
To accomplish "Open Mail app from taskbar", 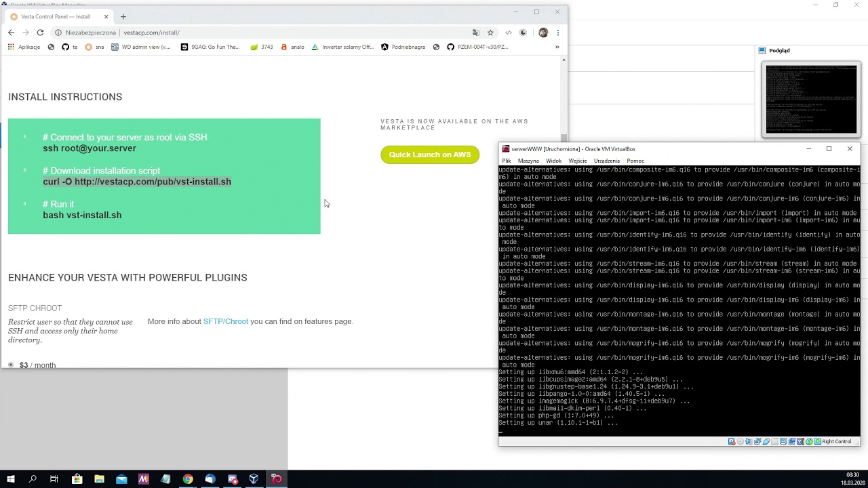I will coord(121,479).
